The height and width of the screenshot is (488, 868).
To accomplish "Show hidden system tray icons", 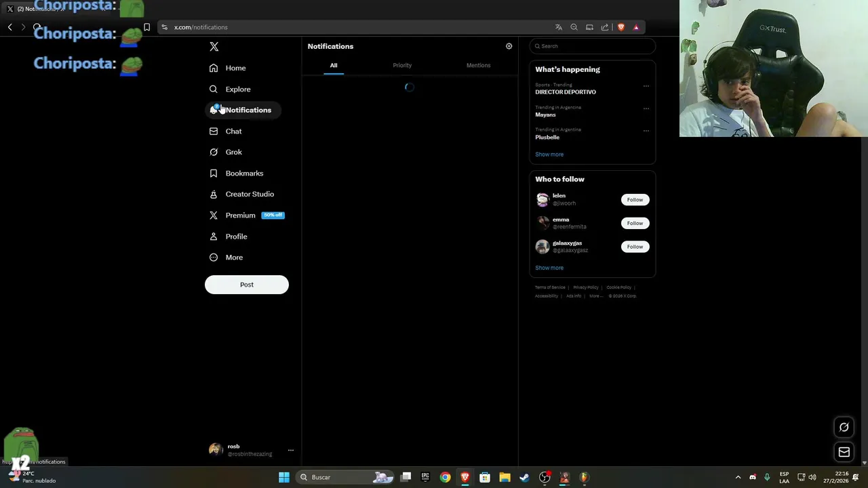I will pyautogui.click(x=738, y=477).
